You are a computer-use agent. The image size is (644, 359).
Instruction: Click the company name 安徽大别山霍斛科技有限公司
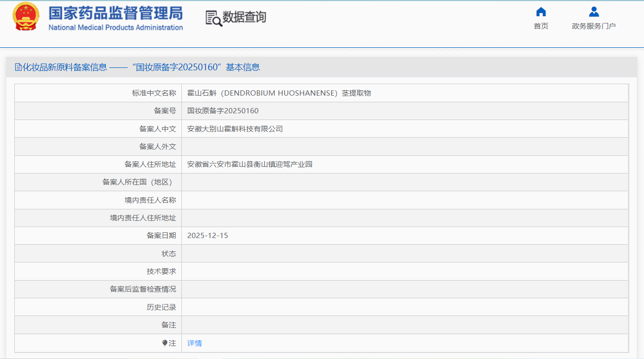pos(235,129)
